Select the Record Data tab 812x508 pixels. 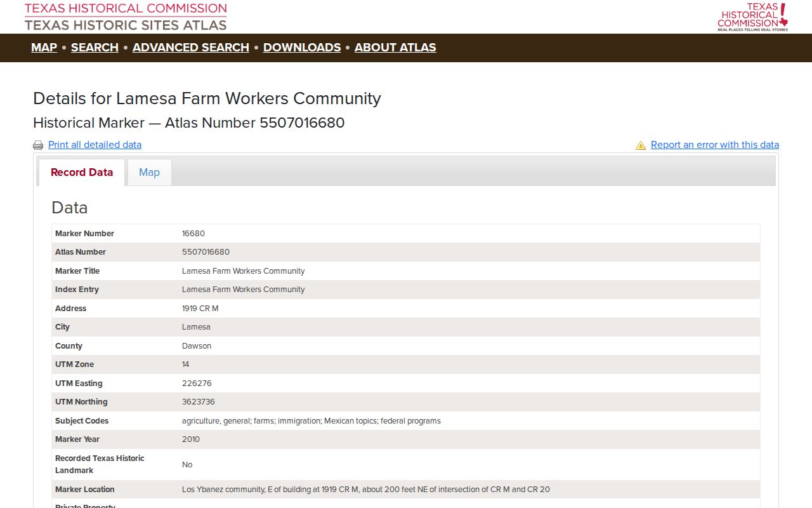(x=82, y=172)
